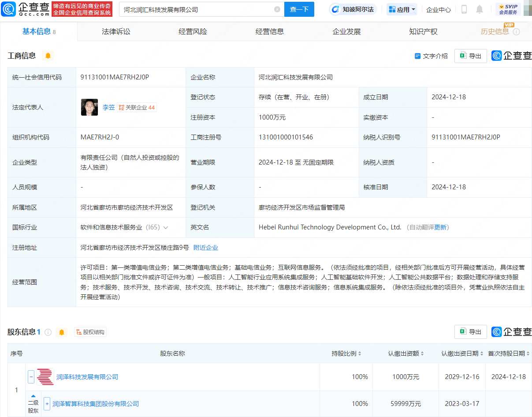This screenshot has height=417, width=532.
Task: Open SVIP 会员服务 icon
Action: (x=508, y=9)
